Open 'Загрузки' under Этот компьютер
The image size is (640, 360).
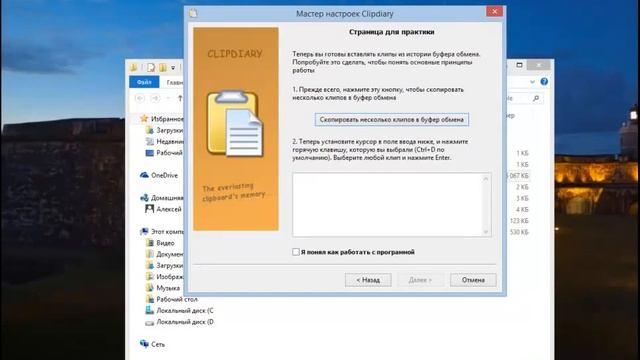coord(169,265)
